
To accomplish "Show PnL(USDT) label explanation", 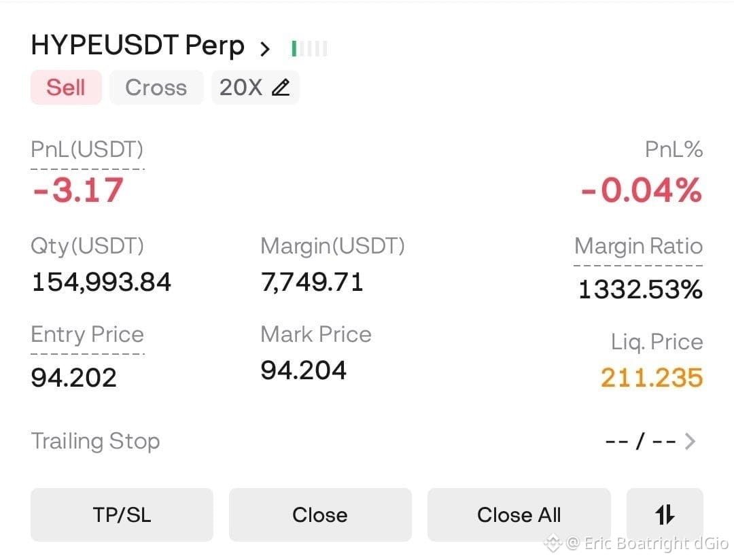I will (87, 150).
